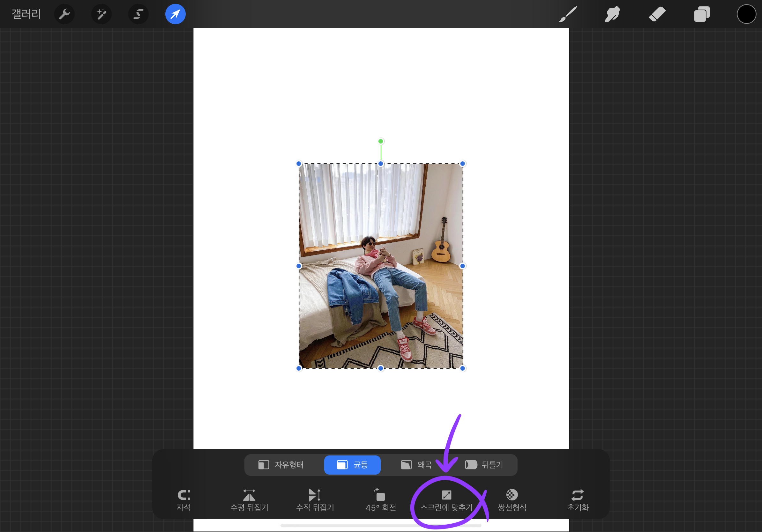Click the left-middle edge transform handle
762x532 pixels.
pos(299,266)
